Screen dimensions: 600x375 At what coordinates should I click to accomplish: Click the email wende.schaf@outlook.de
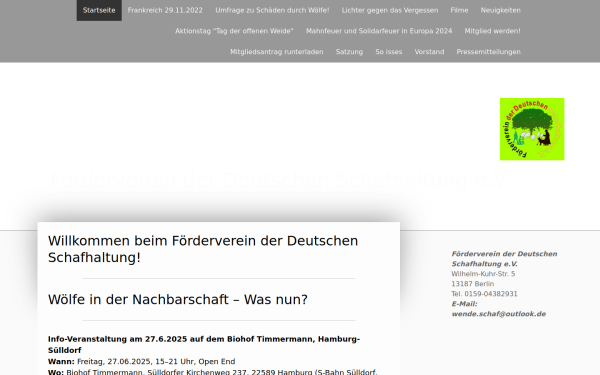499,314
